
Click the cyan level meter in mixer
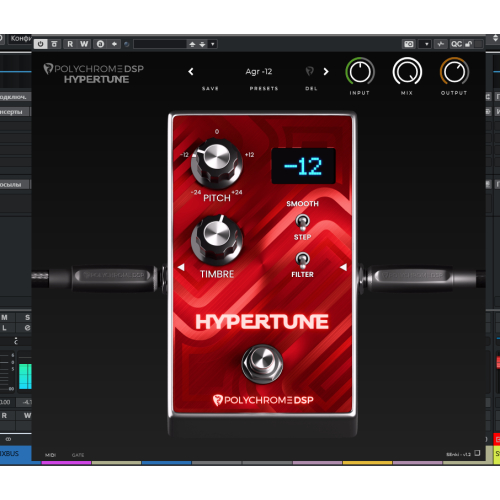25,376
